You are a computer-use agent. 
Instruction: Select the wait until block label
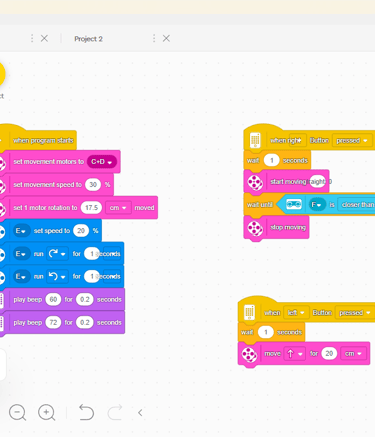click(260, 205)
